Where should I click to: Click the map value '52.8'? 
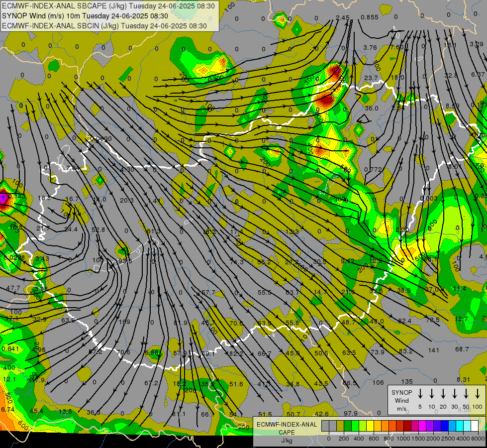click(x=98, y=230)
